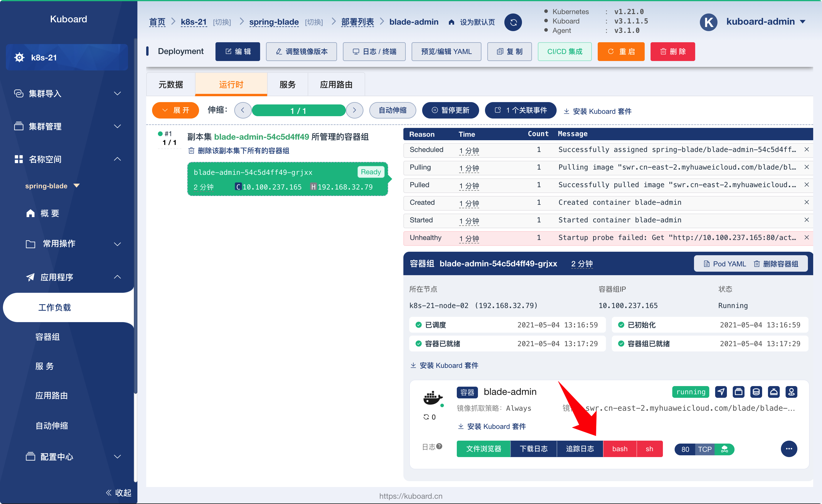Open the 部署列表 breadcrumb link
Viewport: 822px width, 504px height.
tap(357, 22)
